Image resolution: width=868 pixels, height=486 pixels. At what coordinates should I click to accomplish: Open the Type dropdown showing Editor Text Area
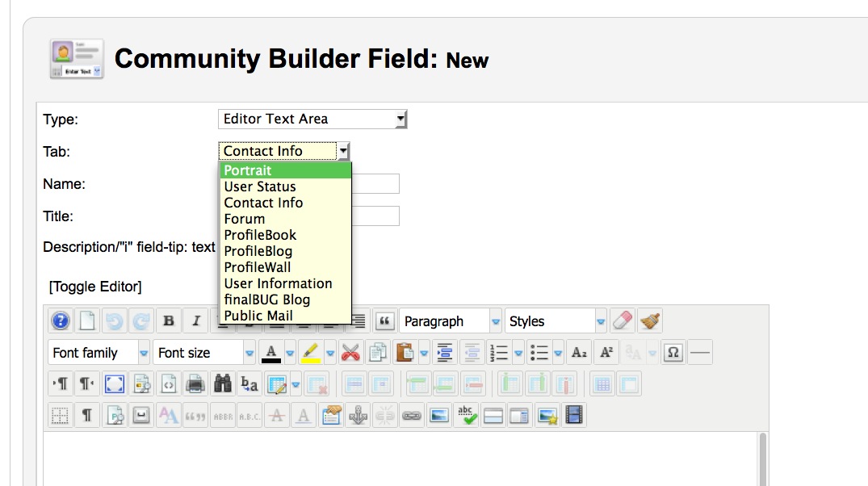[x=312, y=119]
